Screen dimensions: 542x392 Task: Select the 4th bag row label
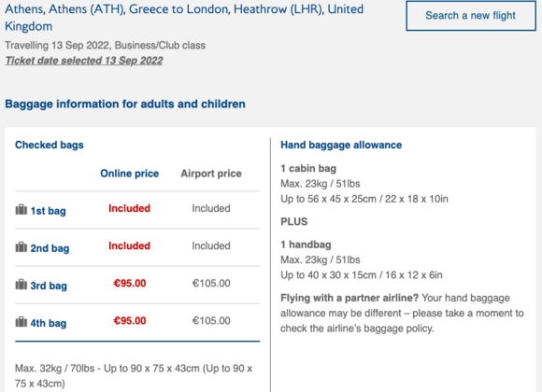[x=49, y=323]
